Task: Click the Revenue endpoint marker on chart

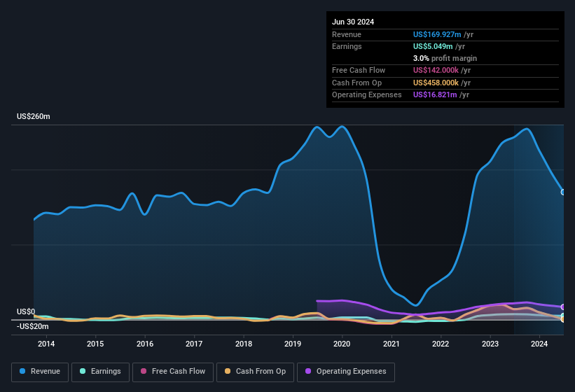Action: pos(563,192)
